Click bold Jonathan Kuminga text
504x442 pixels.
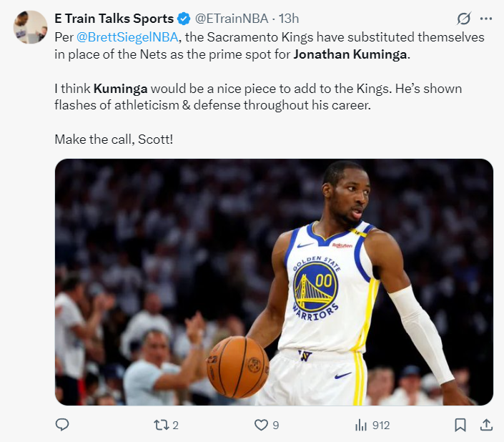[350, 54]
